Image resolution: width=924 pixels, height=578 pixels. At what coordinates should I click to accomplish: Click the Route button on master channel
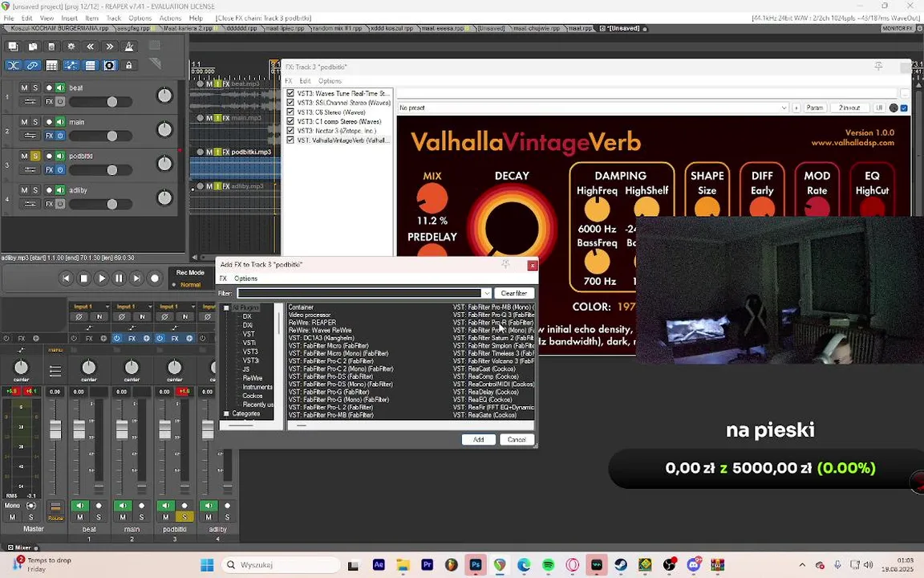[55, 509]
